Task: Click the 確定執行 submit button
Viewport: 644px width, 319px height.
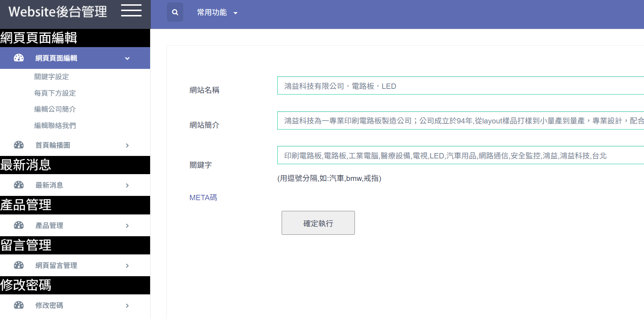Action: tap(318, 223)
